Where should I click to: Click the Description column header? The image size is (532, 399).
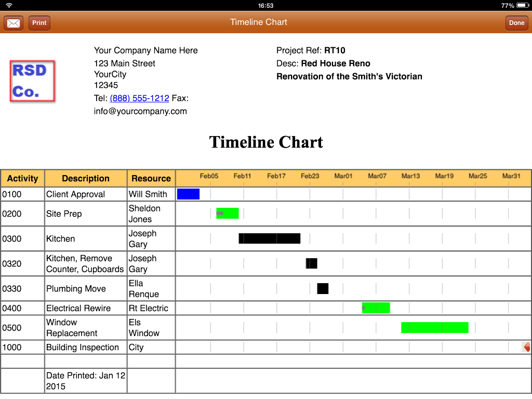click(x=86, y=178)
